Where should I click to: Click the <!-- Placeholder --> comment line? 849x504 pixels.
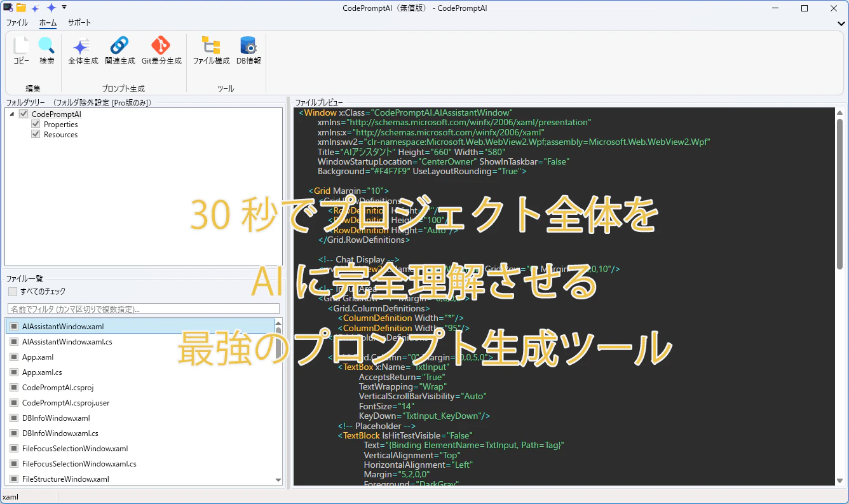pos(376,426)
